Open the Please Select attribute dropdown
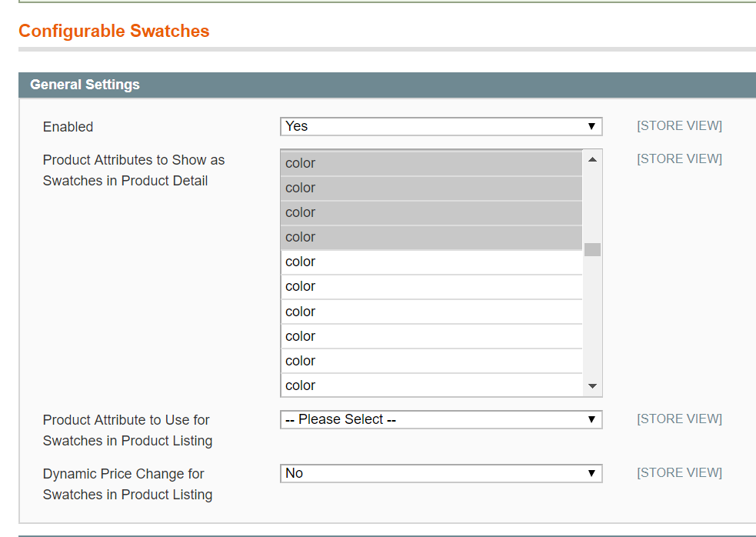The height and width of the screenshot is (537, 756). [440, 419]
